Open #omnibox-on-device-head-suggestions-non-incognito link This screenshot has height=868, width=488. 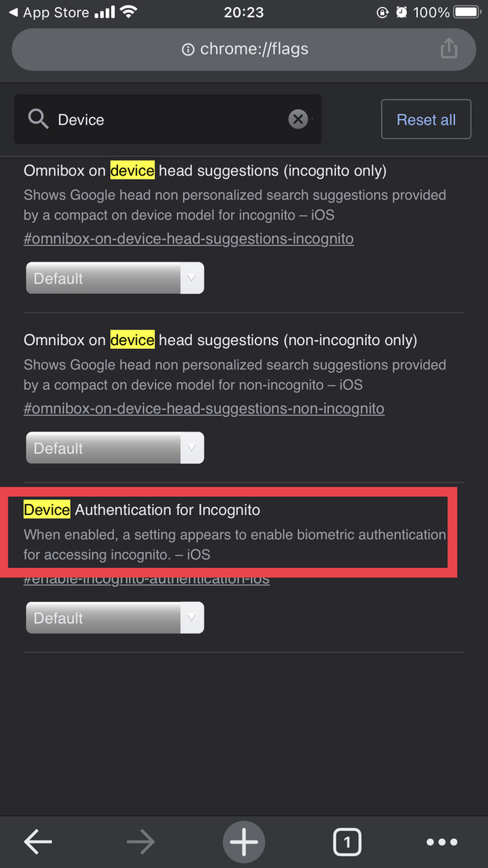pyautogui.click(x=204, y=409)
